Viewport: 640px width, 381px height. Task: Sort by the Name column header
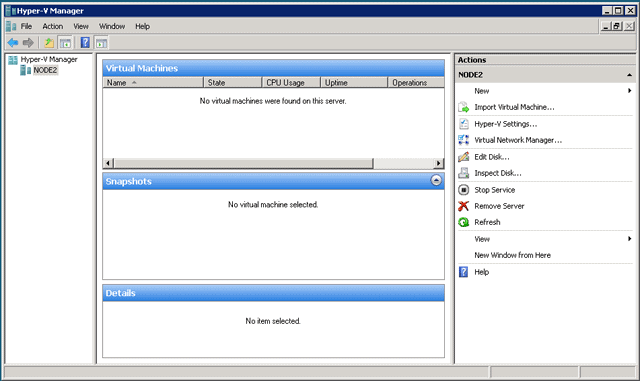click(153, 83)
